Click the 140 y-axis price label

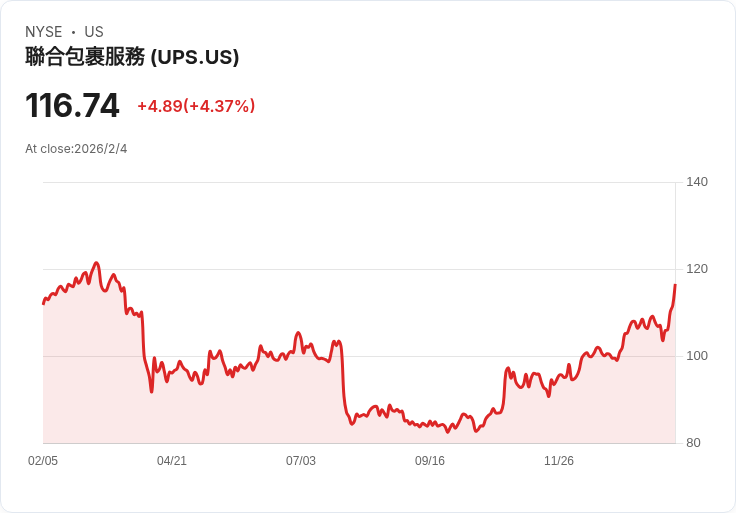tap(697, 182)
